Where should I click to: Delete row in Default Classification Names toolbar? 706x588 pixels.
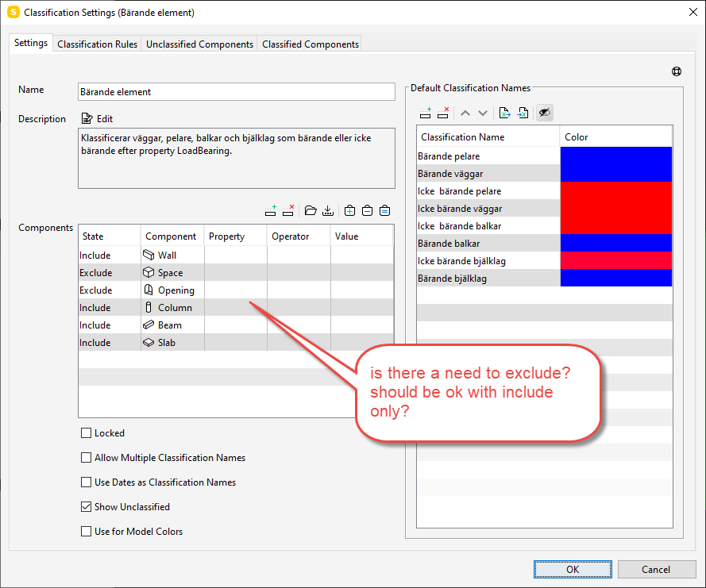(x=443, y=113)
